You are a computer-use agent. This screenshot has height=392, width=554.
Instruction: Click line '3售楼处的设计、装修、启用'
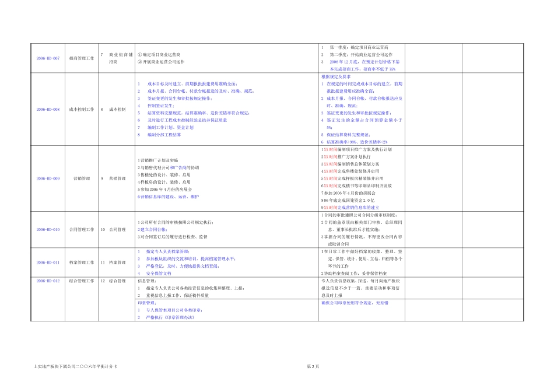tap(164, 175)
